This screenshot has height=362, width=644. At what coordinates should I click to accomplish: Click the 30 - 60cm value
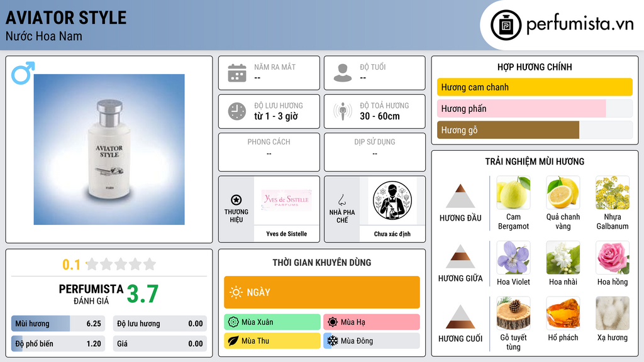point(380,116)
